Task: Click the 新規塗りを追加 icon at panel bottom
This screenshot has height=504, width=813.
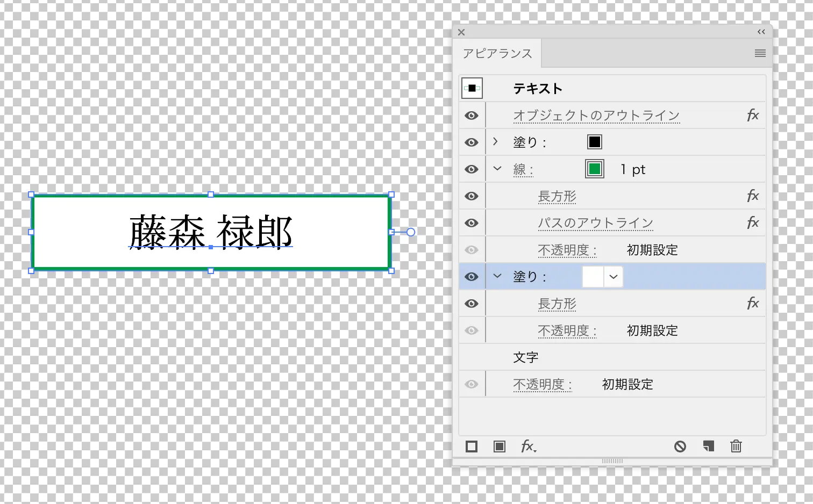Action: pyautogui.click(x=499, y=447)
